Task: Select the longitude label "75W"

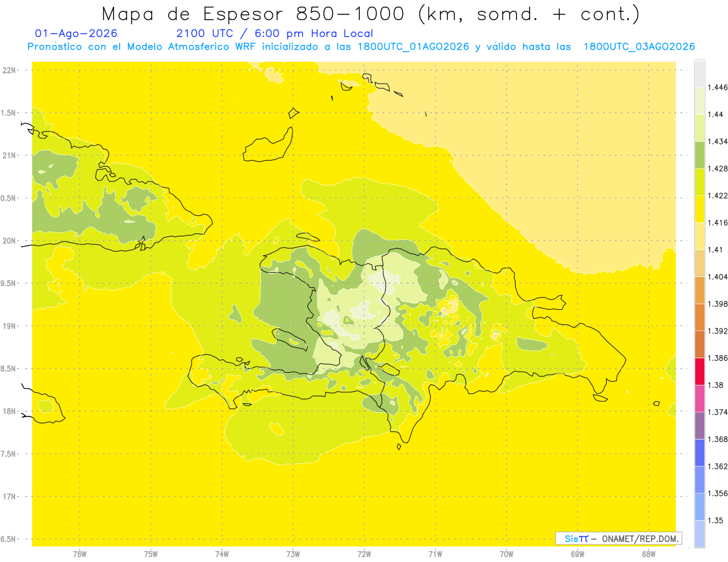Action: (151, 554)
